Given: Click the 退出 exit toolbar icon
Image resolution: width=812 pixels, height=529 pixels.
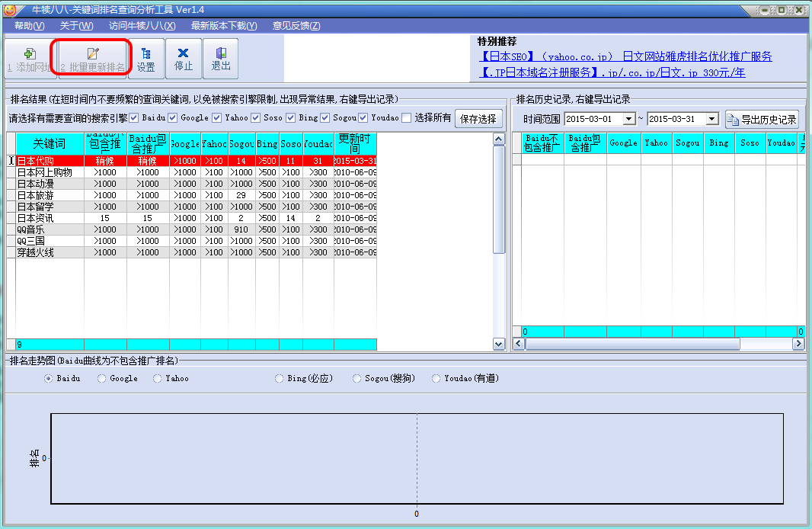Looking at the screenshot, I should pyautogui.click(x=220, y=58).
